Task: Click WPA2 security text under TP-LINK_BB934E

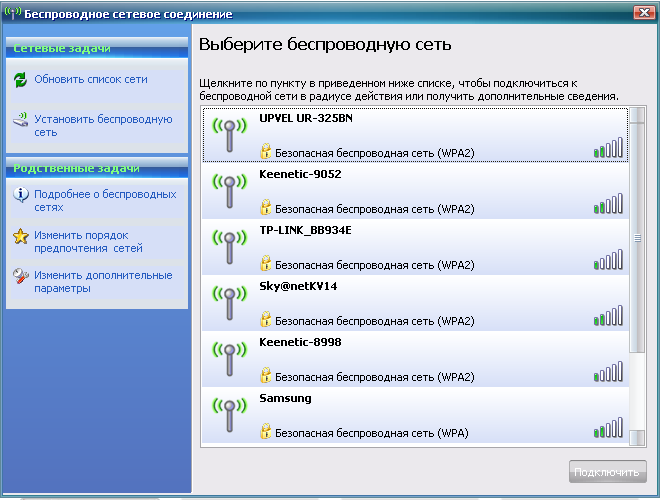Action: (375, 265)
